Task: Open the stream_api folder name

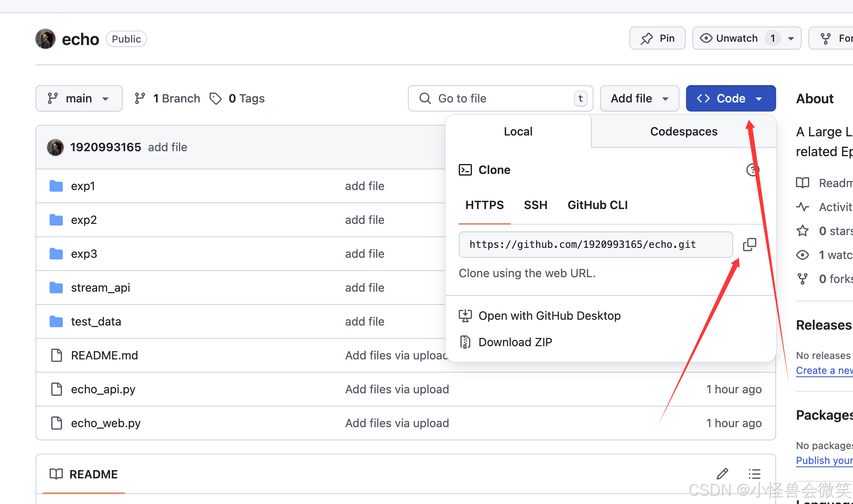Action: tap(100, 288)
